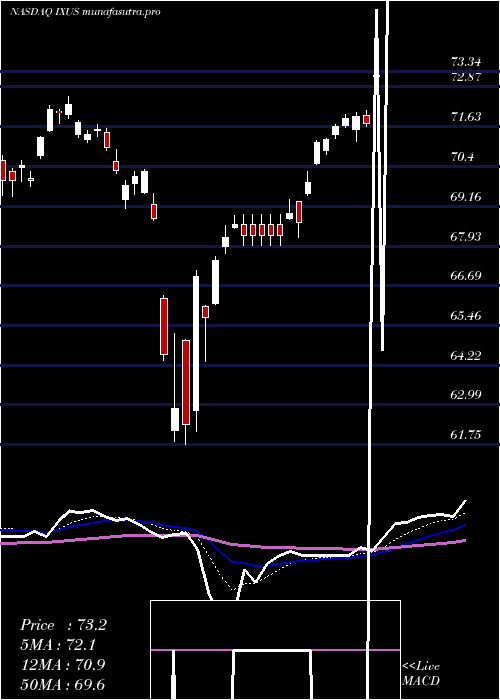Image resolution: width=500 pixels, height=700 pixels.
Task: Select the 50MA : 69.6 value
Action: 63,684
